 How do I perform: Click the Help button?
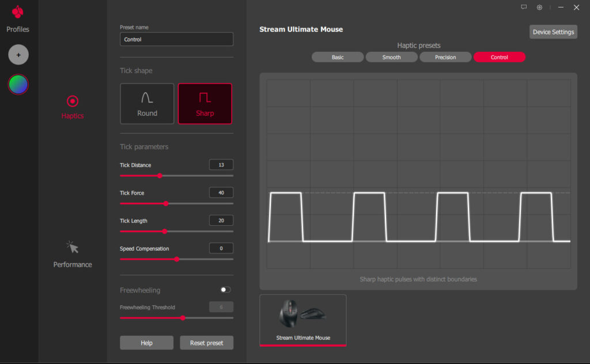point(146,343)
